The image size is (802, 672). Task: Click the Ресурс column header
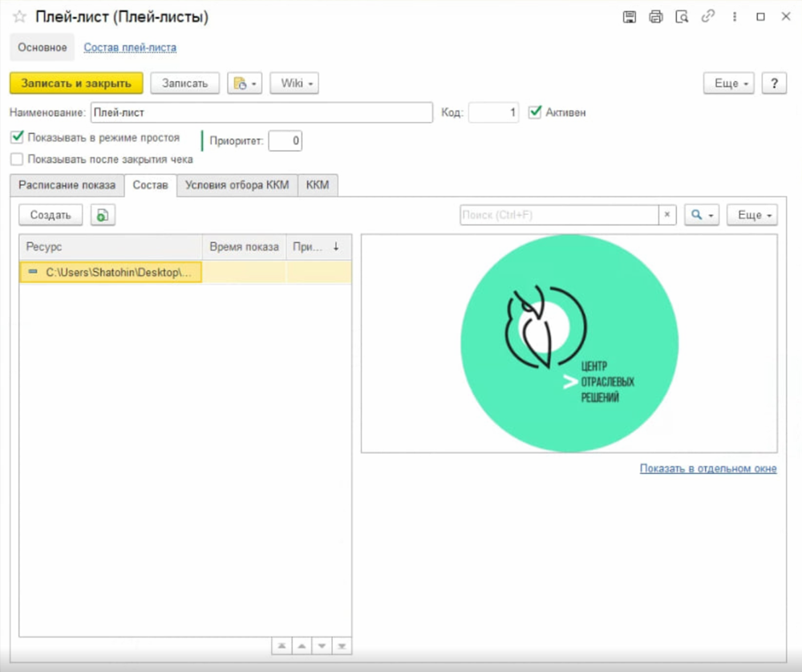[x=111, y=247]
